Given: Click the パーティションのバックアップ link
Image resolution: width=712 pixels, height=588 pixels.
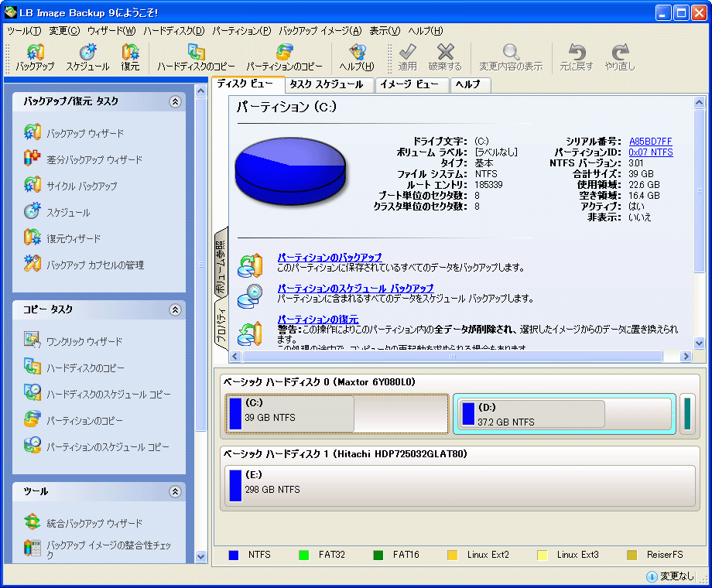Looking at the screenshot, I should coord(330,257).
